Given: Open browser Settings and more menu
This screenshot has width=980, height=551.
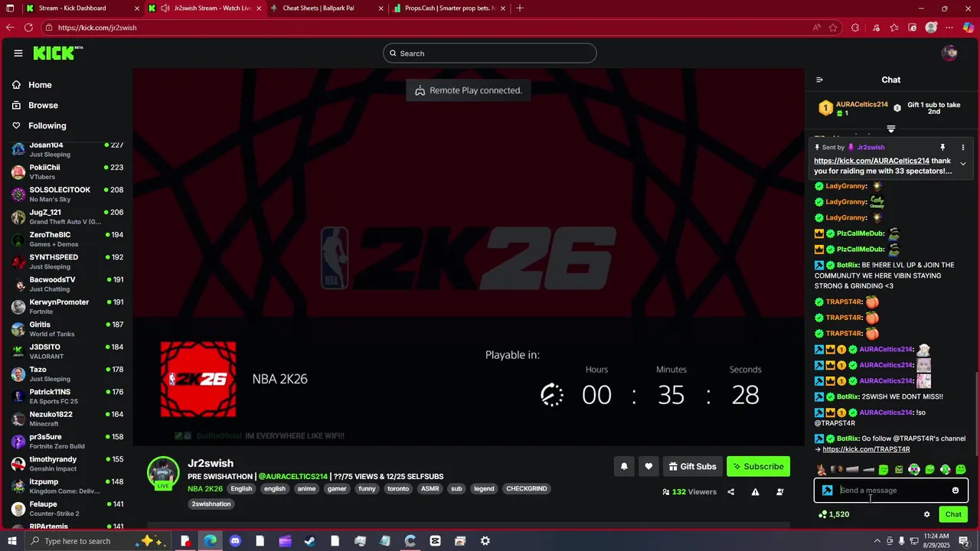Looking at the screenshot, I should coord(950,28).
